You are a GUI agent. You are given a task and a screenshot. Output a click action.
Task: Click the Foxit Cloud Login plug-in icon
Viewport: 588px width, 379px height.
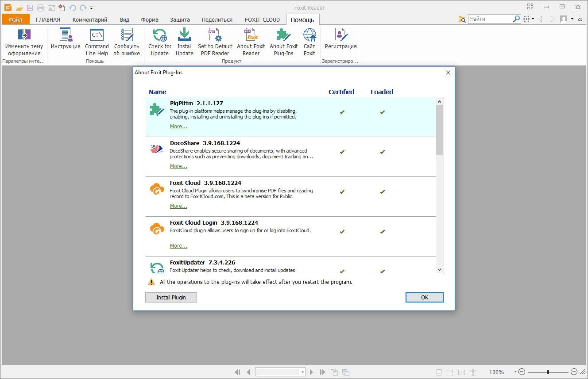157,229
